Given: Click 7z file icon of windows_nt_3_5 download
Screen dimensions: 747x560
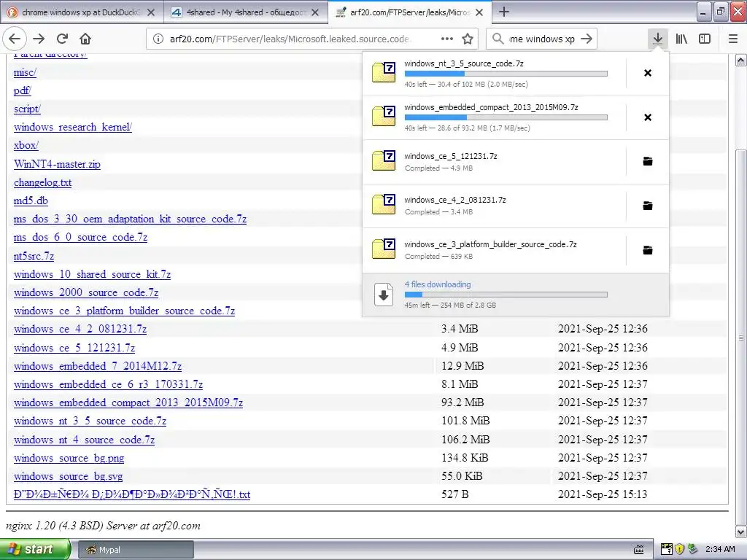Looking at the screenshot, I should pyautogui.click(x=384, y=72).
